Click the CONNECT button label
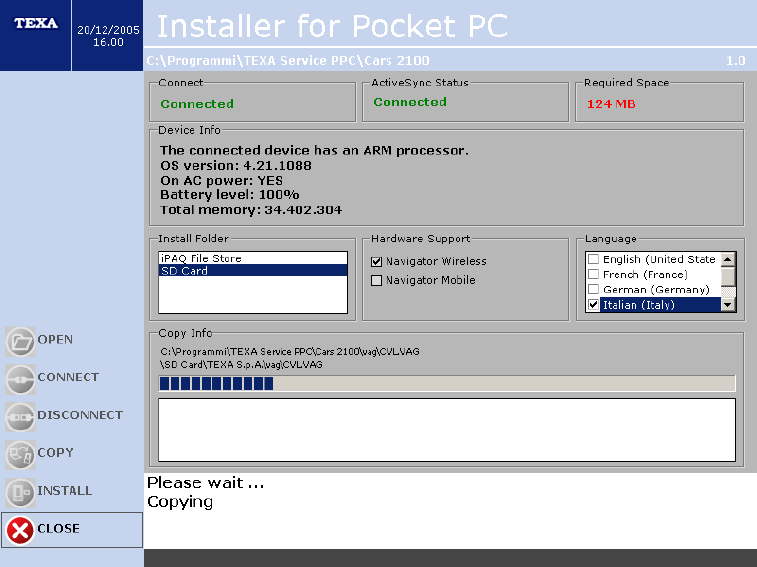 68,377
